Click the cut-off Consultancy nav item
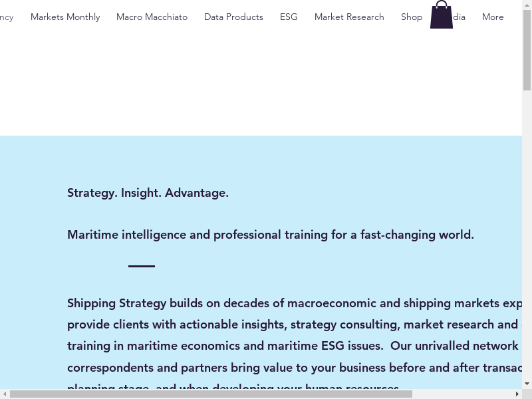The height and width of the screenshot is (399, 532). click(7, 17)
